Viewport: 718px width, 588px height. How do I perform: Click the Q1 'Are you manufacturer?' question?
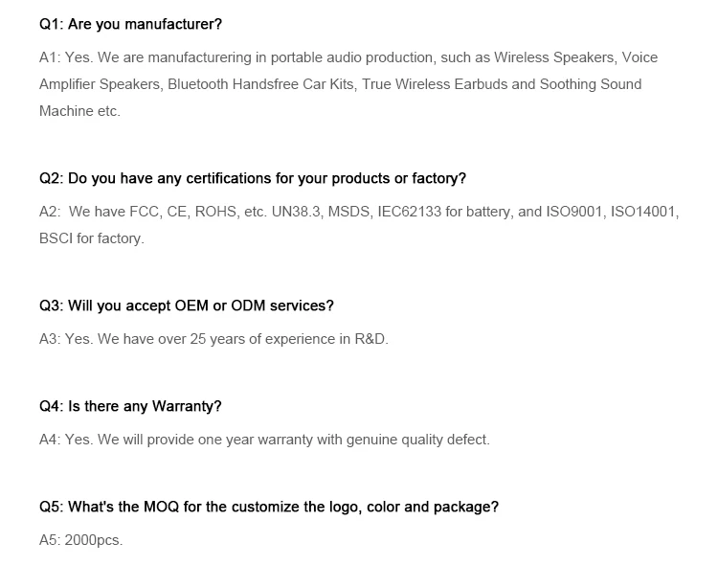click(x=132, y=24)
